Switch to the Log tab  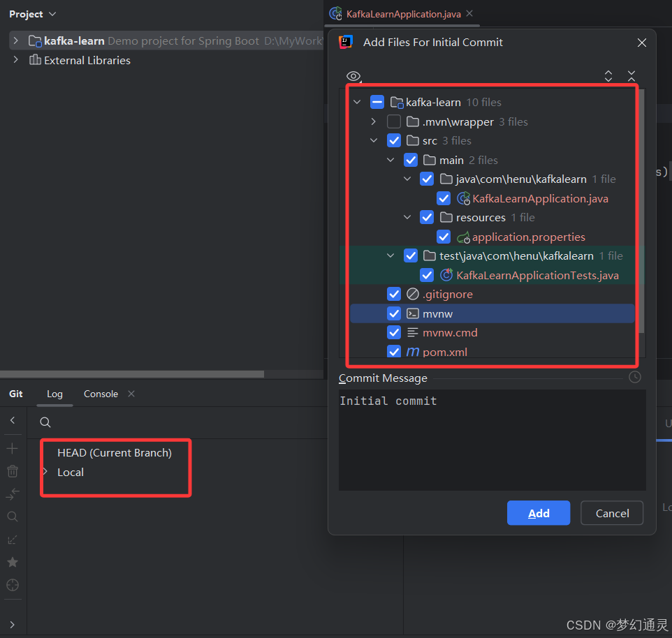tap(55, 394)
